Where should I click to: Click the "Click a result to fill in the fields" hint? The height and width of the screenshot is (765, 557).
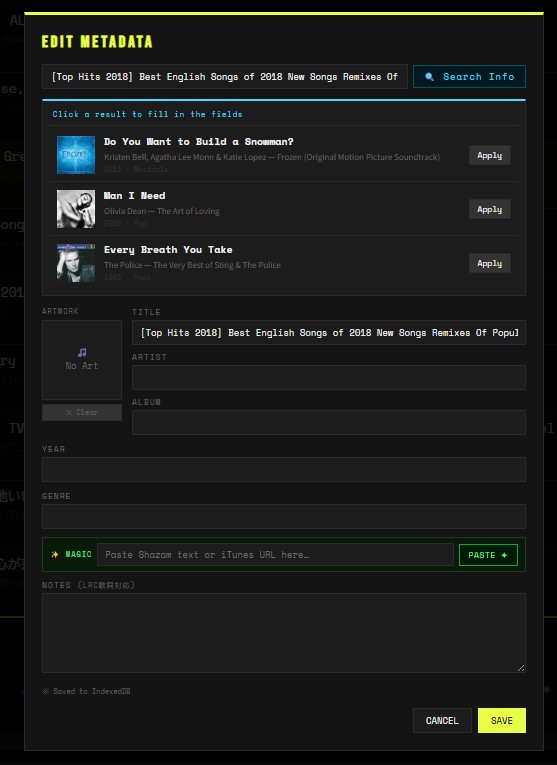pyautogui.click(x=147, y=114)
